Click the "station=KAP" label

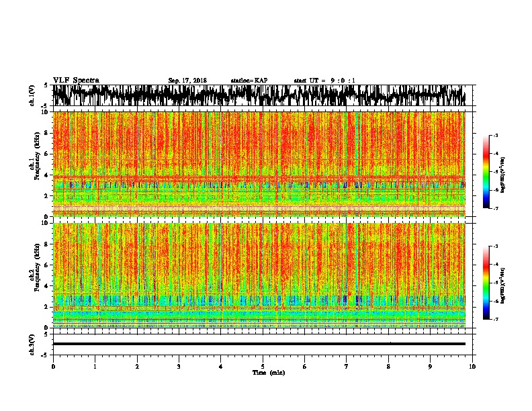[x=249, y=81]
